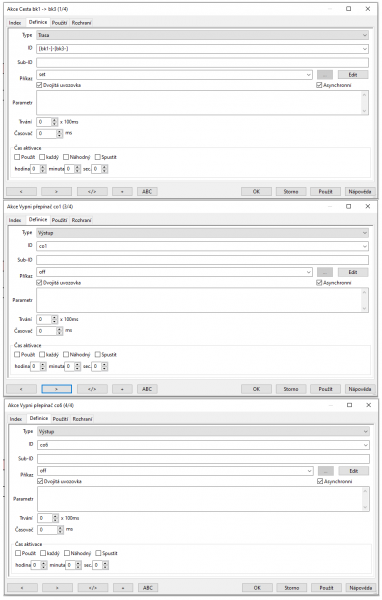Click the ABC button in the co1 dialog

tap(147, 389)
